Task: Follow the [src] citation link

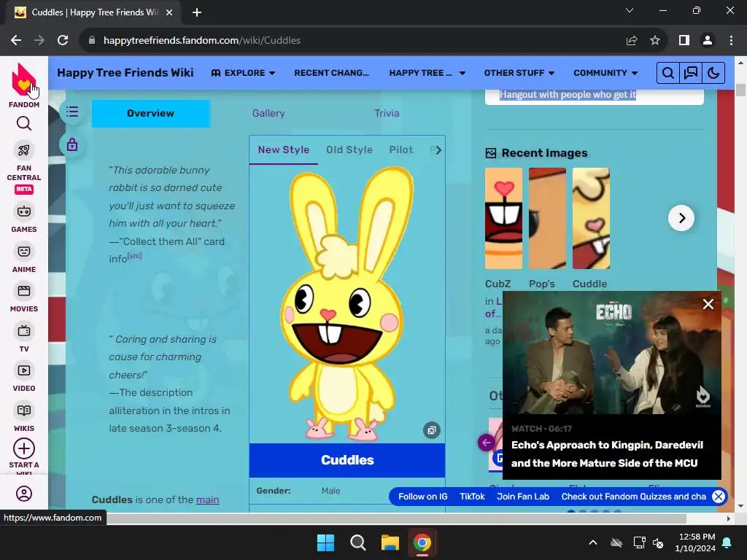Action: pos(134,256)
